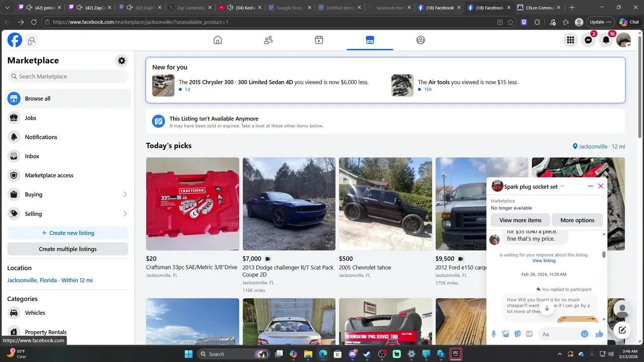The width and height of the screenshot is (644, 362).
Task: Change location Jacksonville, Florida Within 12 mi
Action: [50, 280]
